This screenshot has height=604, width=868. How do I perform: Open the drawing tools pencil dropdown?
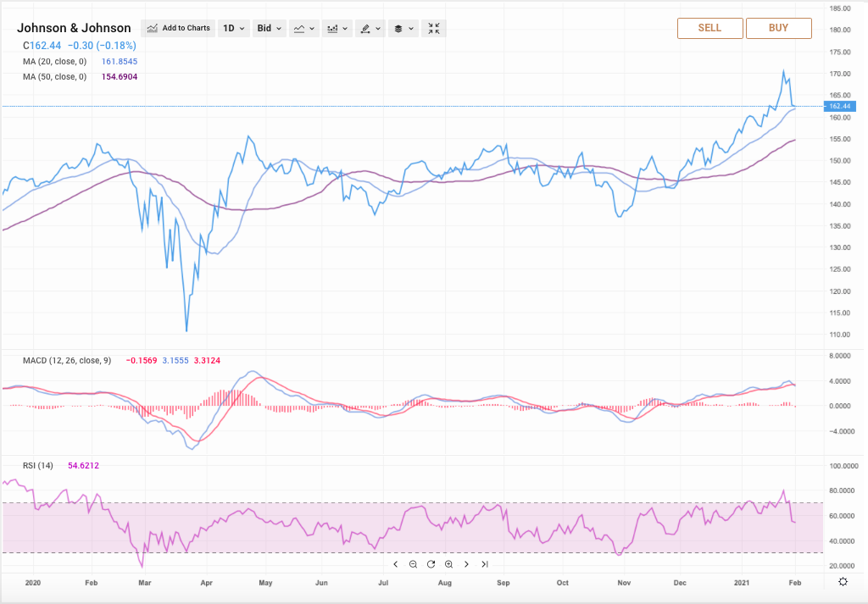click(x=370, y=28)
